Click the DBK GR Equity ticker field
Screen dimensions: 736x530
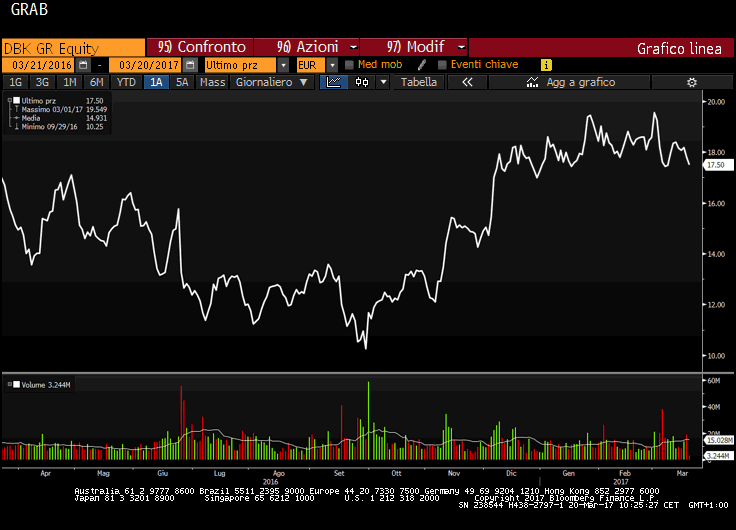pos(73,47)
